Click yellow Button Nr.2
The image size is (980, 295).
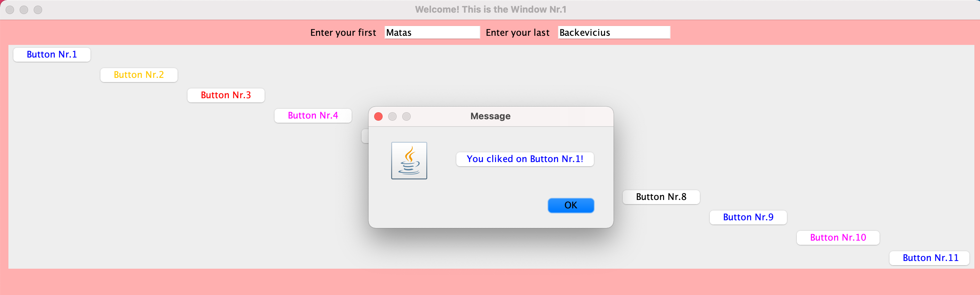[x=139, y=75]
